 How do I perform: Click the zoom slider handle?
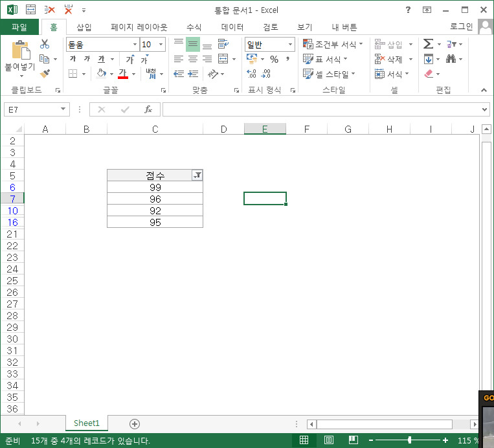410,440
